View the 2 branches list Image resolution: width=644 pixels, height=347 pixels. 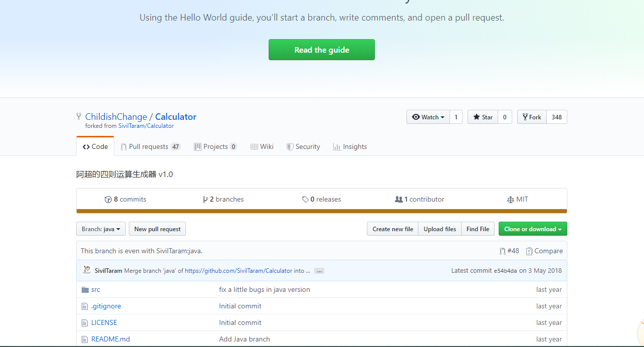tap(223, 199)
